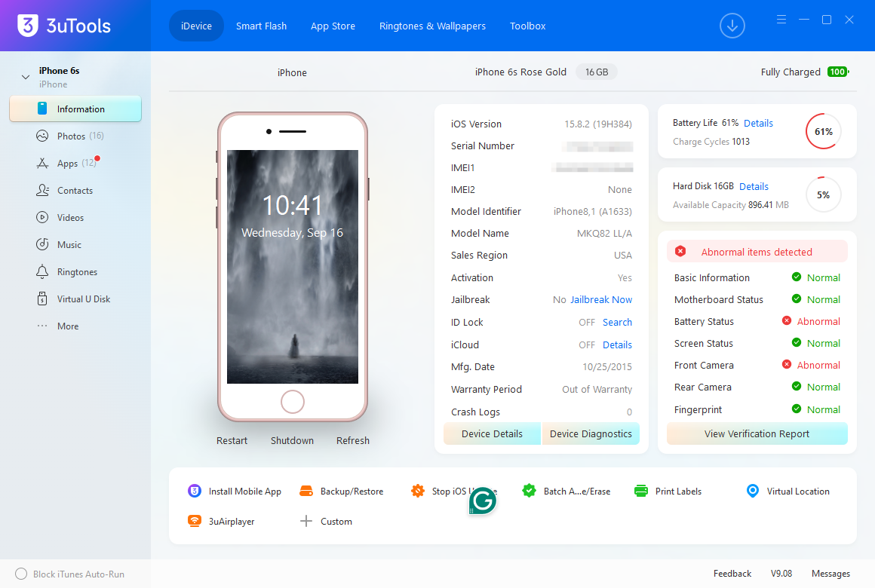Click the Device Diagnostics button

coord(591,433)
